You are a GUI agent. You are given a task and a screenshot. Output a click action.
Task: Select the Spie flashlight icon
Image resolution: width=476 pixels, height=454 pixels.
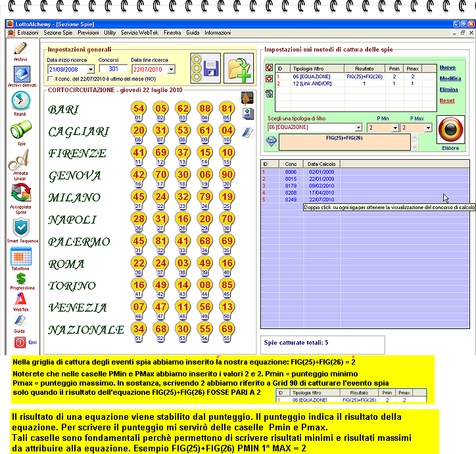coord(21,130)
